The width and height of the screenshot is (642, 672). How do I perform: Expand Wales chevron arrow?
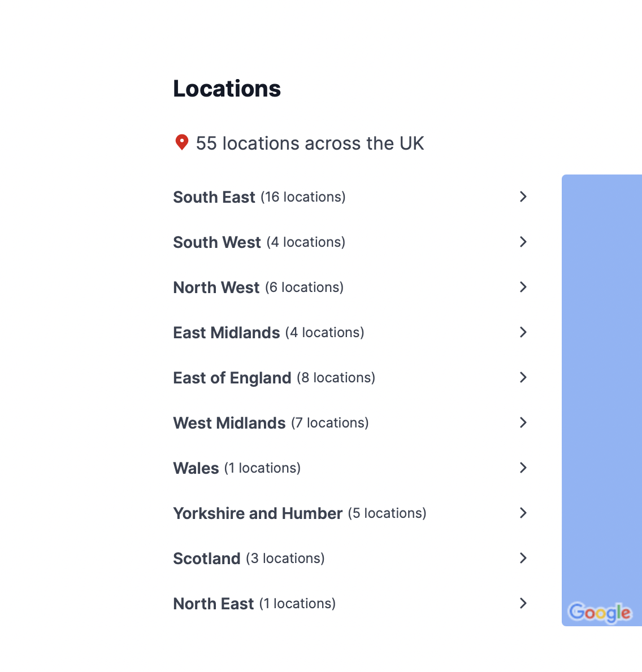point(523,468)
